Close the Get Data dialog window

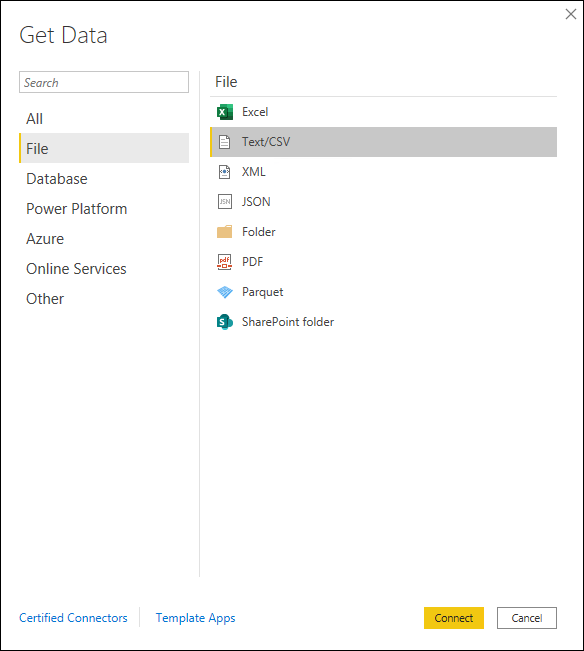click(x=571, y=14)
